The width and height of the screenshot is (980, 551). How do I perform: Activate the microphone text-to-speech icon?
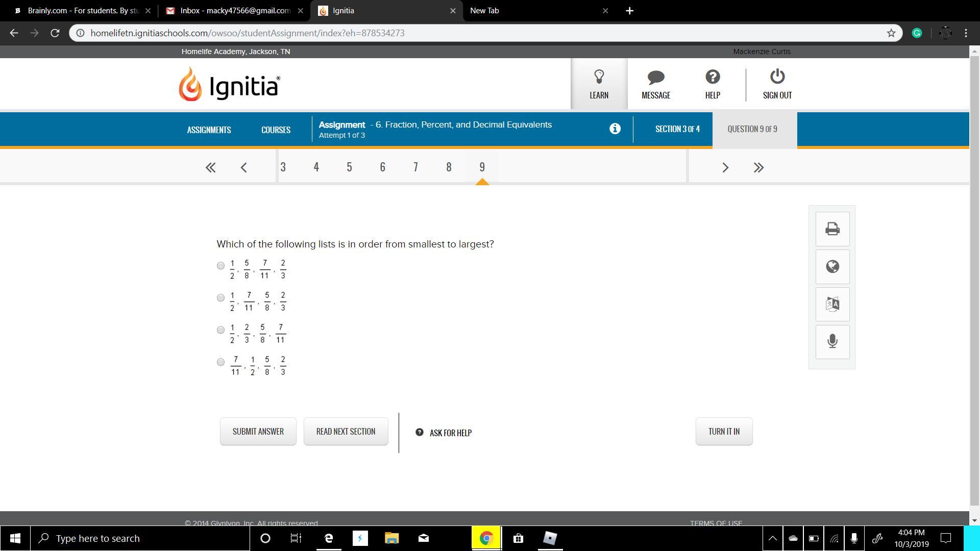tap(832, 341)
